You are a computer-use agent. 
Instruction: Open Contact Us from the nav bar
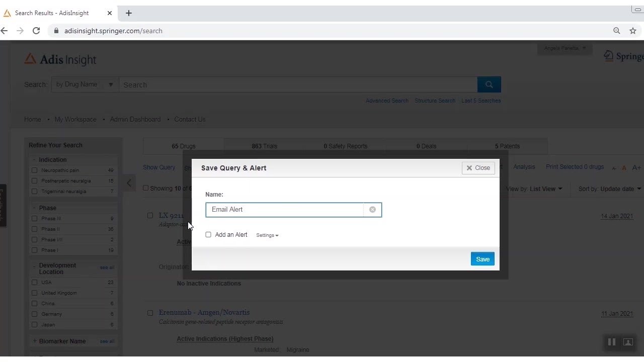click(x=190, y=119)
